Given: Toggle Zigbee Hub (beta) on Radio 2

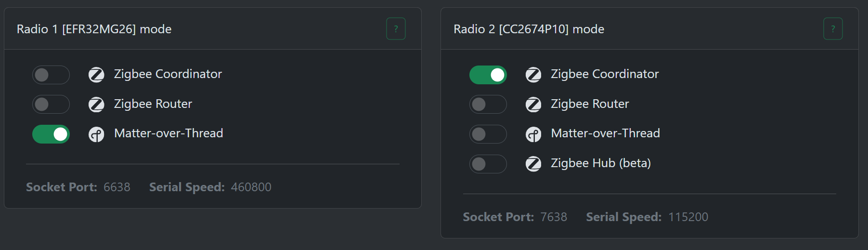Looking at the screenshot, I should pyautogui.click(x=488, y=164).
